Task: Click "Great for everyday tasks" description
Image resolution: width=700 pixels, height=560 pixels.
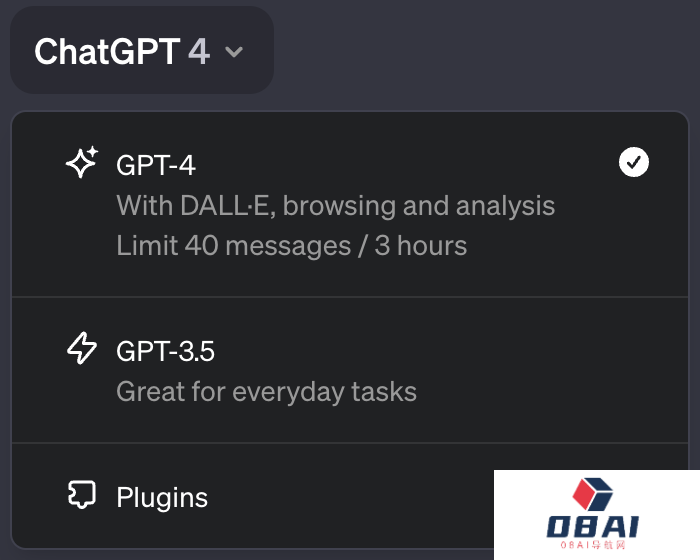Action: click(x=266, y=391)
